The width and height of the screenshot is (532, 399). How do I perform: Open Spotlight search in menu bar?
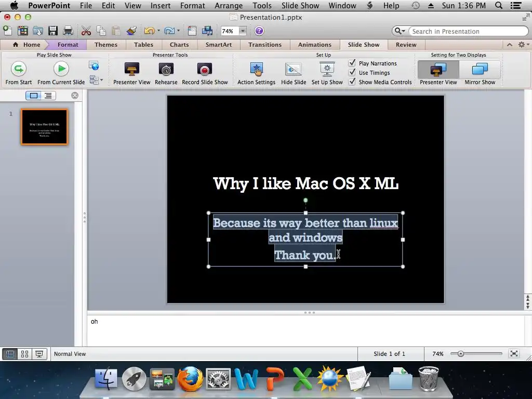pos(498,5)
